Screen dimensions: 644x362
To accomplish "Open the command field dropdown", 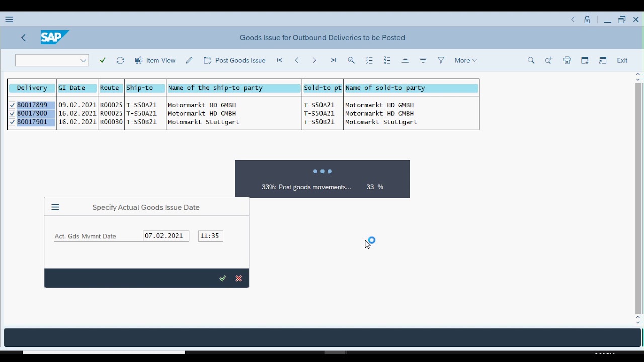I will pos(84,61).
